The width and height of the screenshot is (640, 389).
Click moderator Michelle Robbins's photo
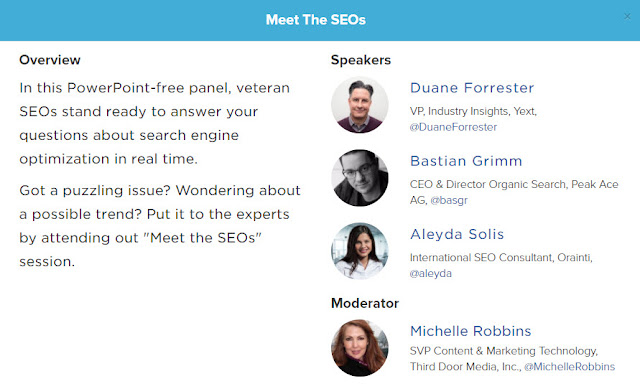pyautogui.click(x=360, y=348)
